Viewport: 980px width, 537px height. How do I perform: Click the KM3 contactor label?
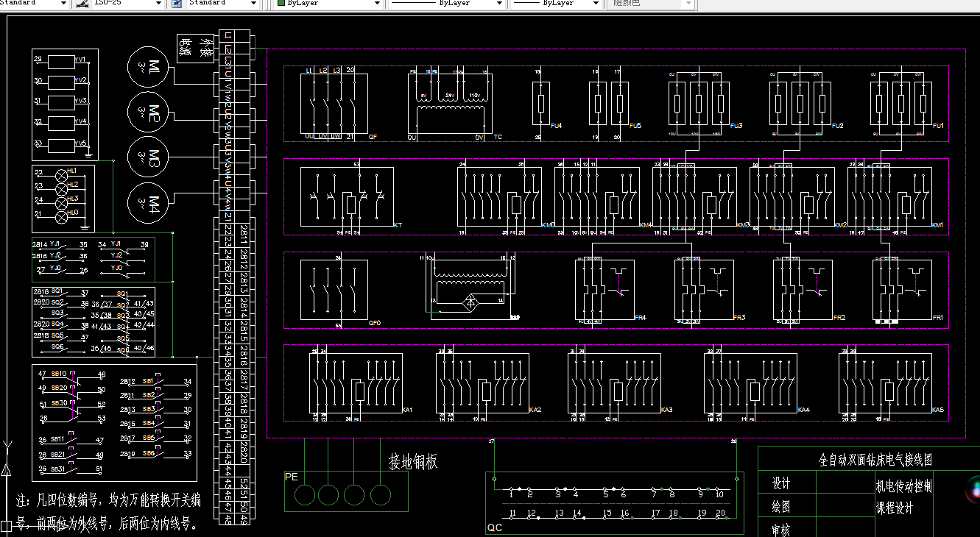click(x=743, y=225)
